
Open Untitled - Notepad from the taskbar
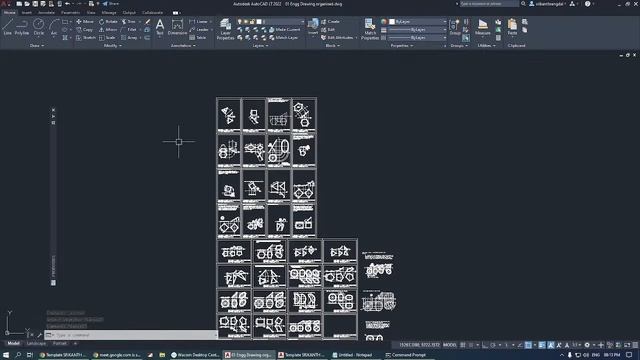click(352, 355)
